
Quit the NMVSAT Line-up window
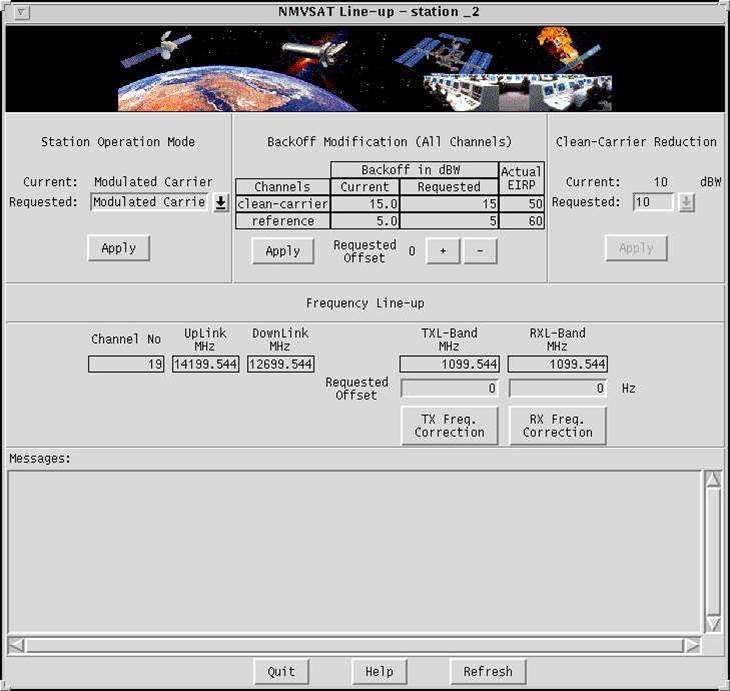(x=281, y=672)
